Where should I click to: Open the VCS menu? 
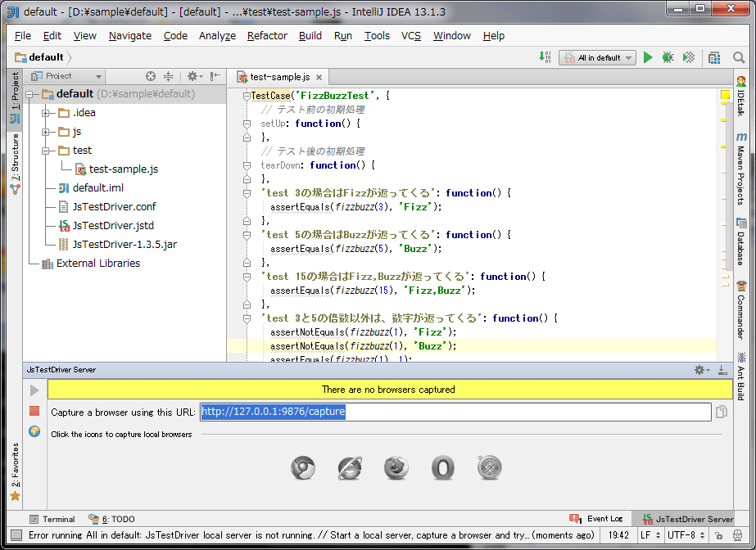(x=411, y=36)
